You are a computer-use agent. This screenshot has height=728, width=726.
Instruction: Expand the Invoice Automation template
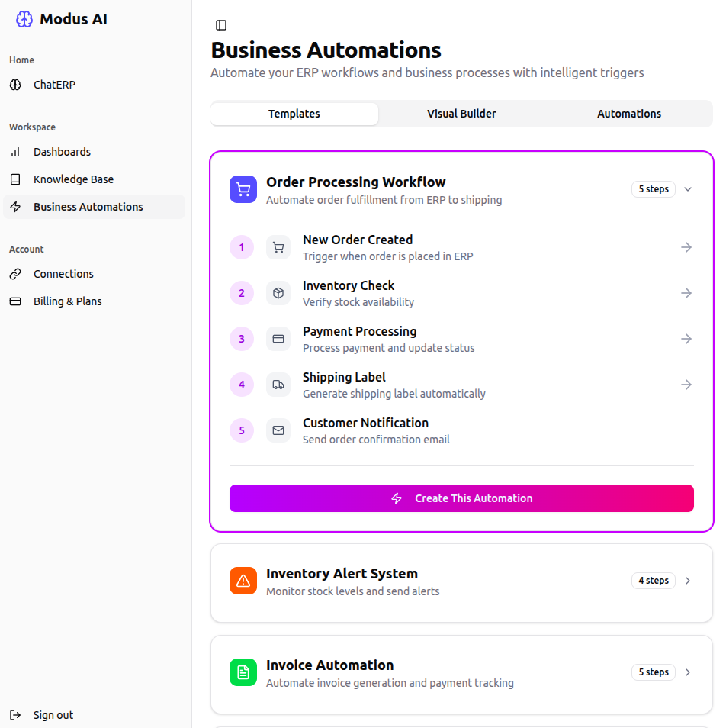tap(687, 672)
